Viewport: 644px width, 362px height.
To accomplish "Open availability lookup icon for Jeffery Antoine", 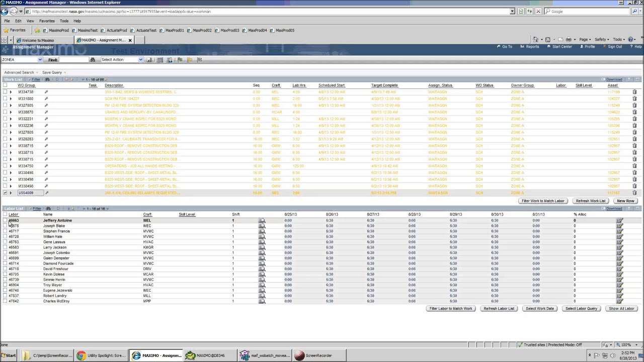I will pos(262,220).
